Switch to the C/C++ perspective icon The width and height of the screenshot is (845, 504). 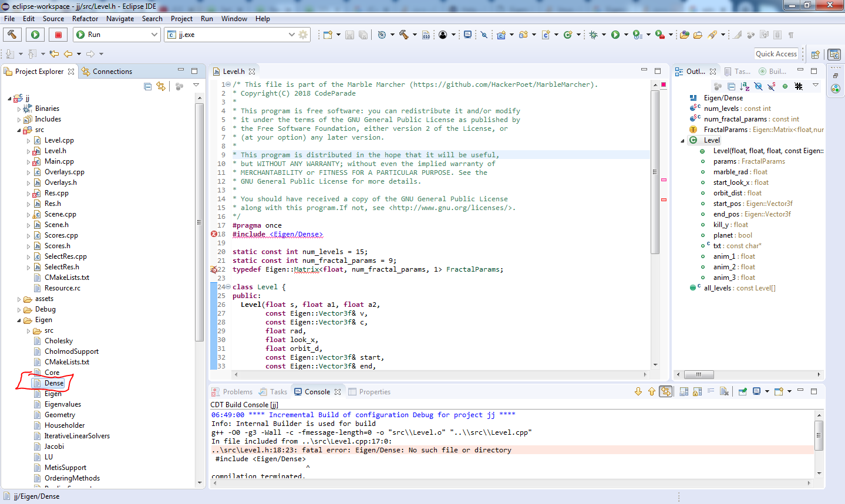click(834, 55)
